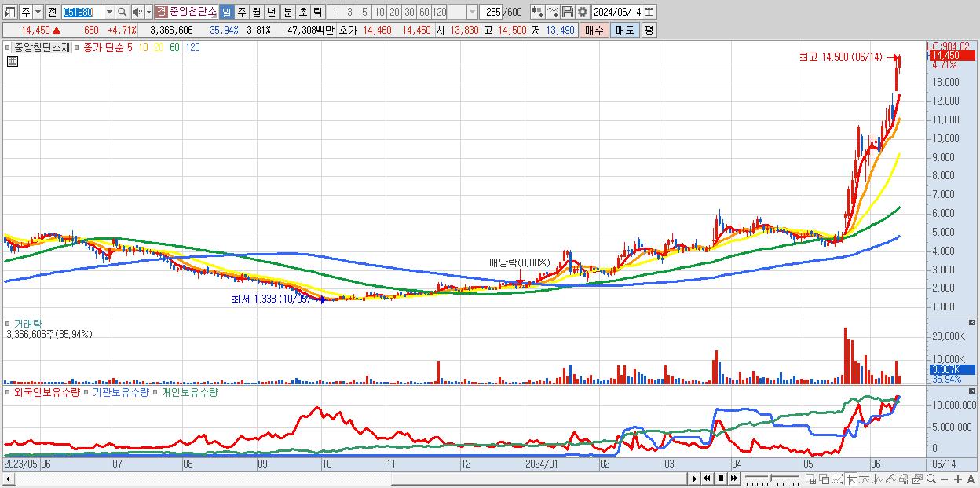Click the zigzag wave tool icon
Image resolution: width=980 pixels, height=488 pixels.
click(878, 479)
